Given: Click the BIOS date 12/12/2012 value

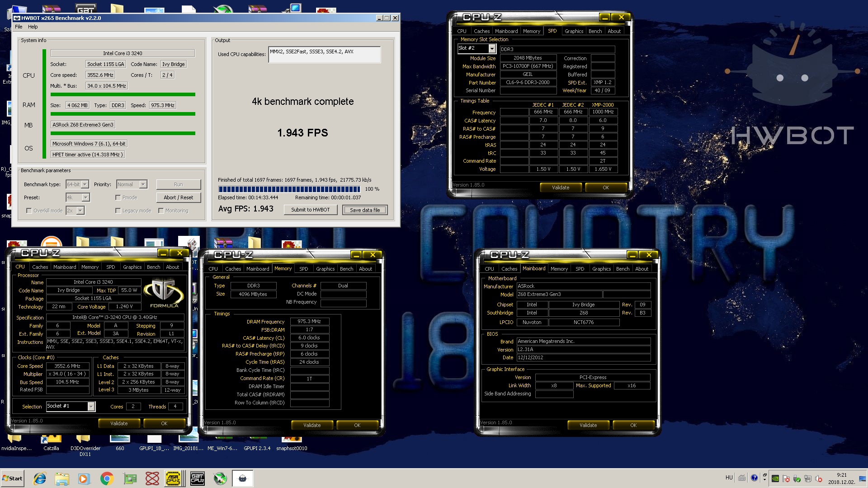Looking at the screenshot, I should point(584,357).
